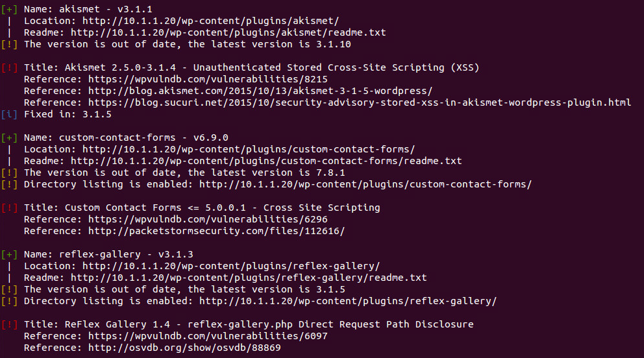Image resolution: width=644 pixels, height=358 pixels.
Task: Open reflex-gallery directory listing URL
Action: [x=348, y=301]
